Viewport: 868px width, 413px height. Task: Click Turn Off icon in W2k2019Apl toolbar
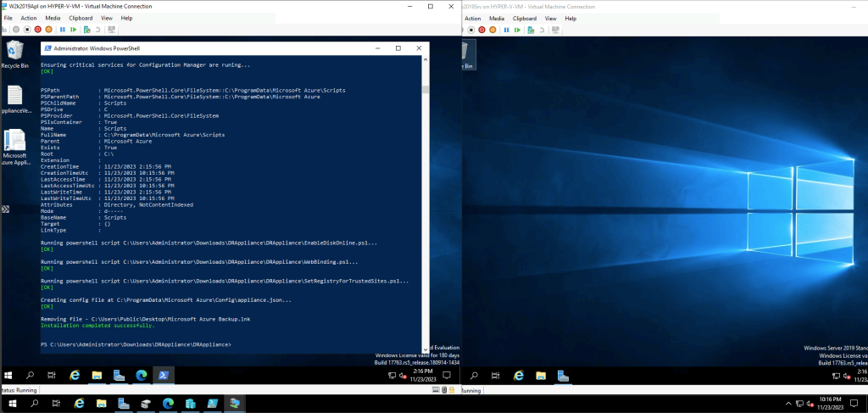click(x=26, y=30)
